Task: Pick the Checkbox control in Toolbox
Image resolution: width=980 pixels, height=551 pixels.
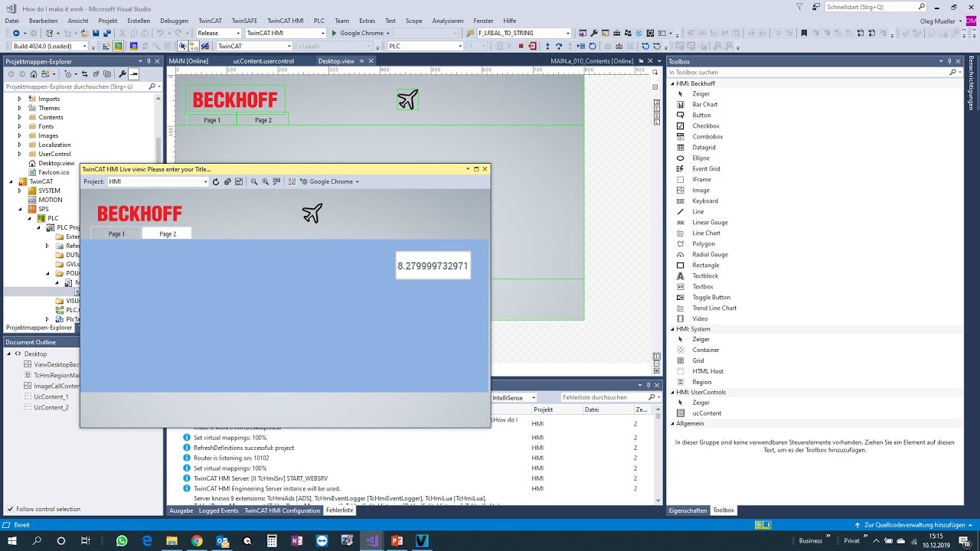Action: click(x=706, y=126)
